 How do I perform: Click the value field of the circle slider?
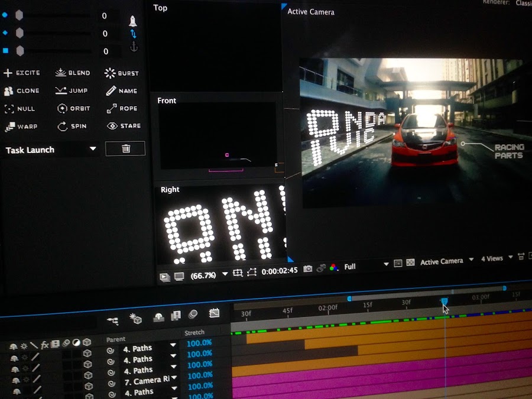coord(105,16)
